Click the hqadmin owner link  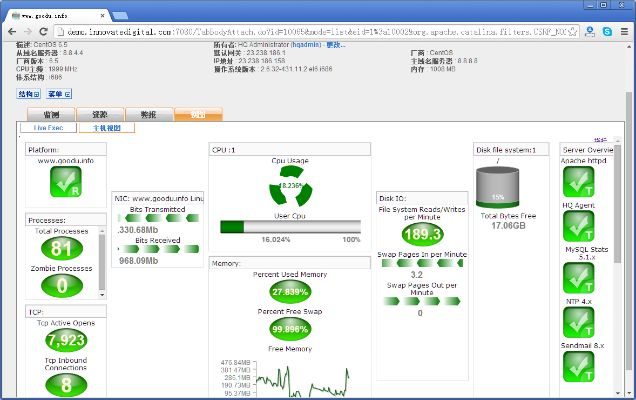point(306,45)
